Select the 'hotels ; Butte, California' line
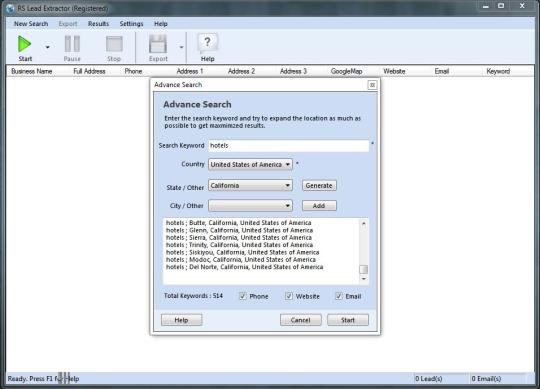 (238, 223)
